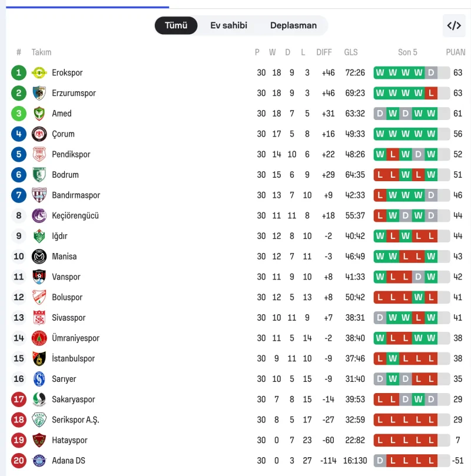471x476 pixels.
Task: Switch to the Tümü standings tab
Action: pos(176,25)
